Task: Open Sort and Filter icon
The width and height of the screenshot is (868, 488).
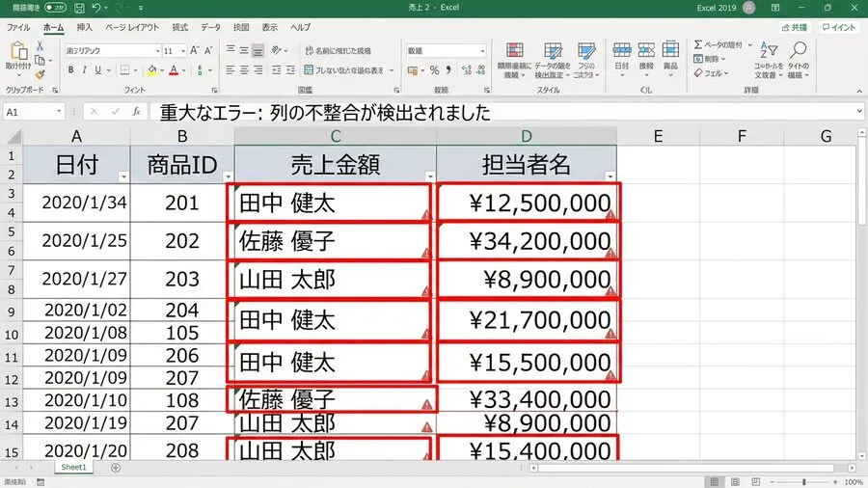Action: (x=769, y=60)
